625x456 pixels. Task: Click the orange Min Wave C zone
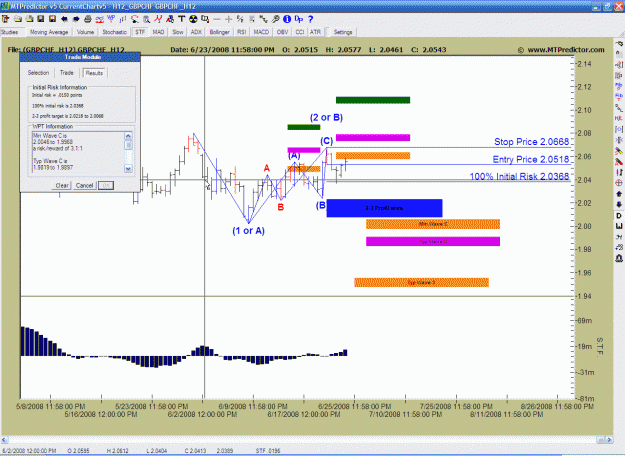tap(433, 224)
